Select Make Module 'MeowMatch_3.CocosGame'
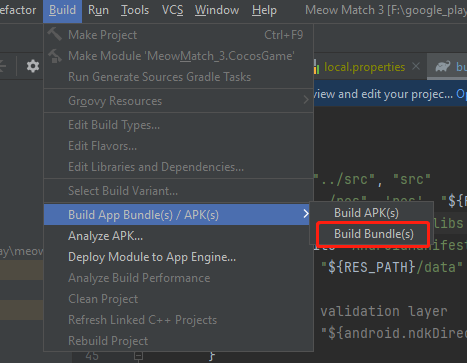The image size is (467, 363). click(178, 56)
